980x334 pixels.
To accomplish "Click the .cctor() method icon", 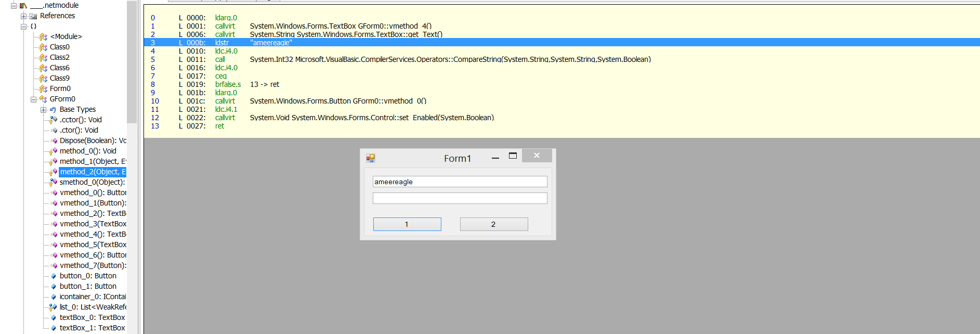I will [x=53, y=120].
